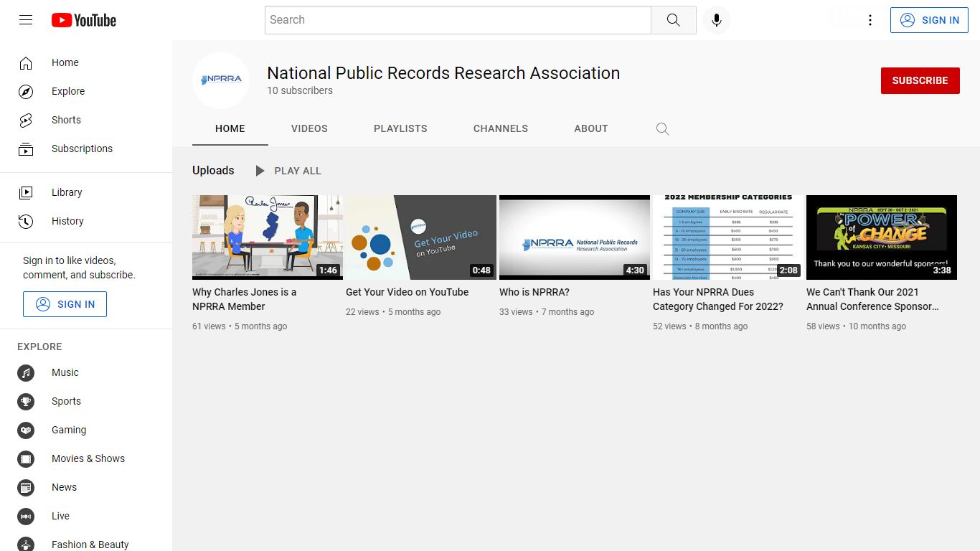980x551 pixels.
Task: Click the Live sidebar label
Action: (60, 516)
